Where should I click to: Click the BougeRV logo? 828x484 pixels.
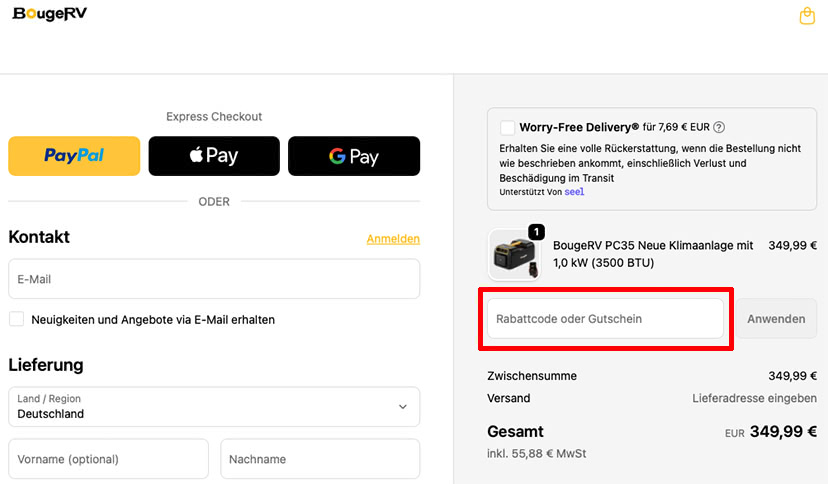[50, 14]
